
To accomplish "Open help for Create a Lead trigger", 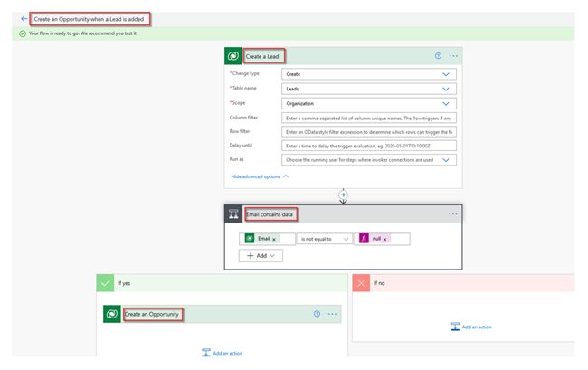I will tap(439, 56).
